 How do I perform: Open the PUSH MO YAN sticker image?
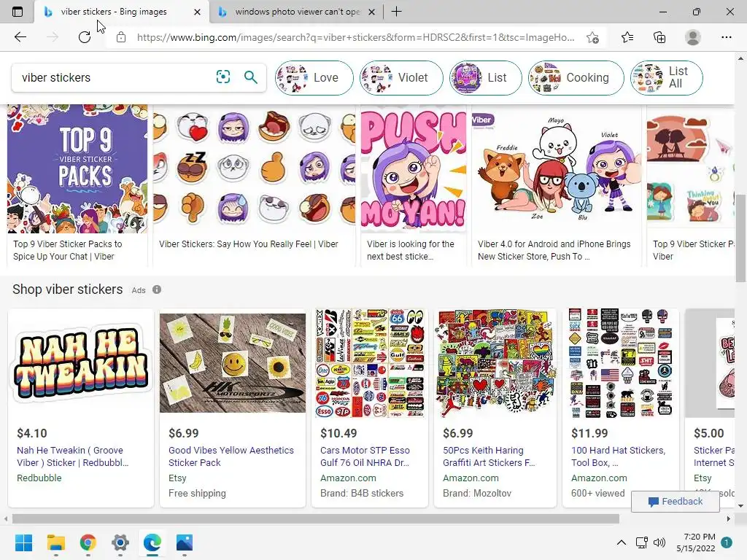414,169
